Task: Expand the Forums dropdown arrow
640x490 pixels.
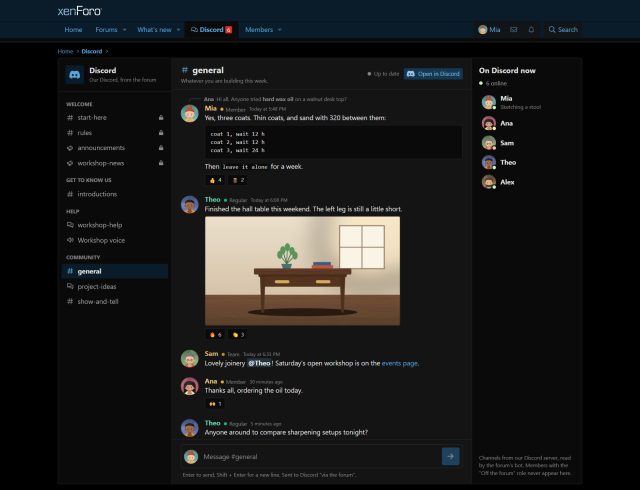Action: pyautogui.click(x=124, y=29)
